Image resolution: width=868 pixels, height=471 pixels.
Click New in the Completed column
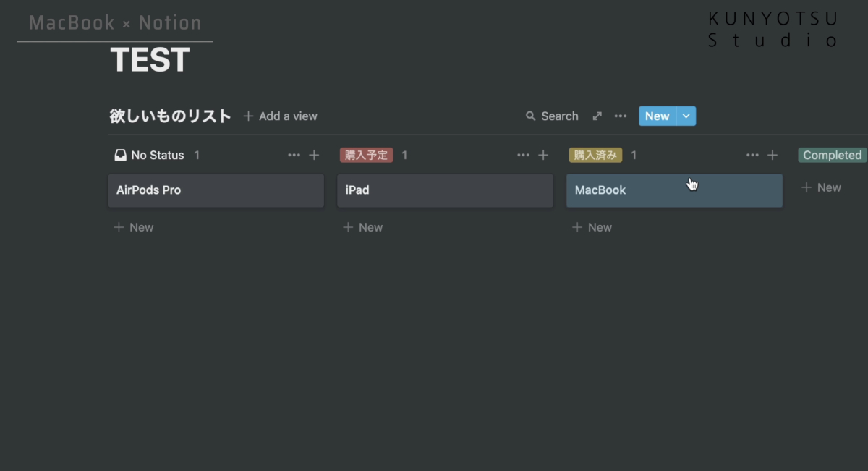pyautogui.click(x=821, y=187)
